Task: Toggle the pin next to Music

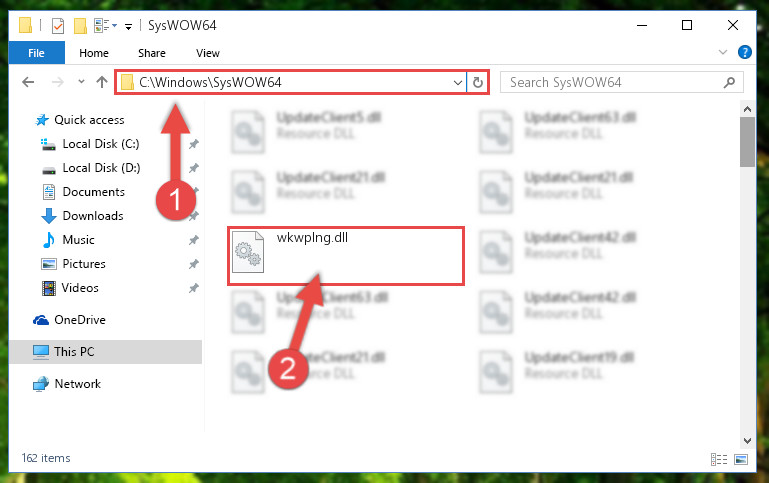Action: 194,240
